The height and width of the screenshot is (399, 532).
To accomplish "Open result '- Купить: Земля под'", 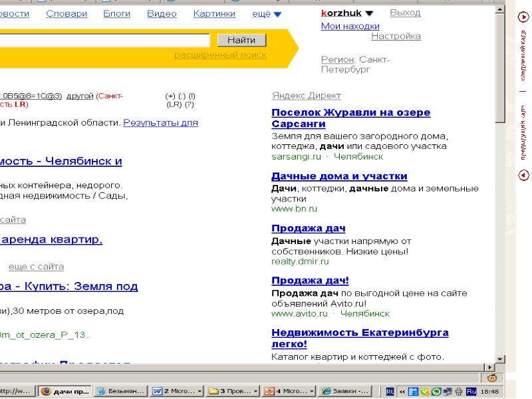I will tap(69, 287).
